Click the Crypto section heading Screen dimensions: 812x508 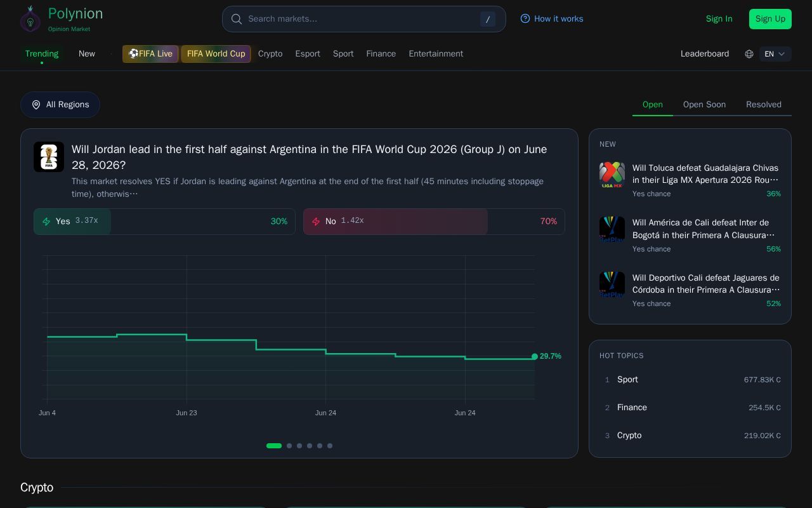(x=37, y=488)
